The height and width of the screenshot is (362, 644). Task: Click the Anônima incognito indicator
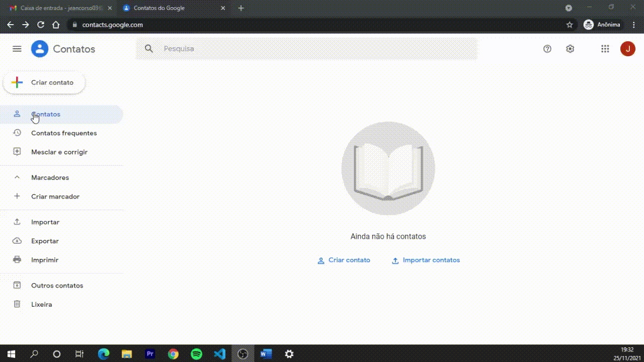coord(602,25)
